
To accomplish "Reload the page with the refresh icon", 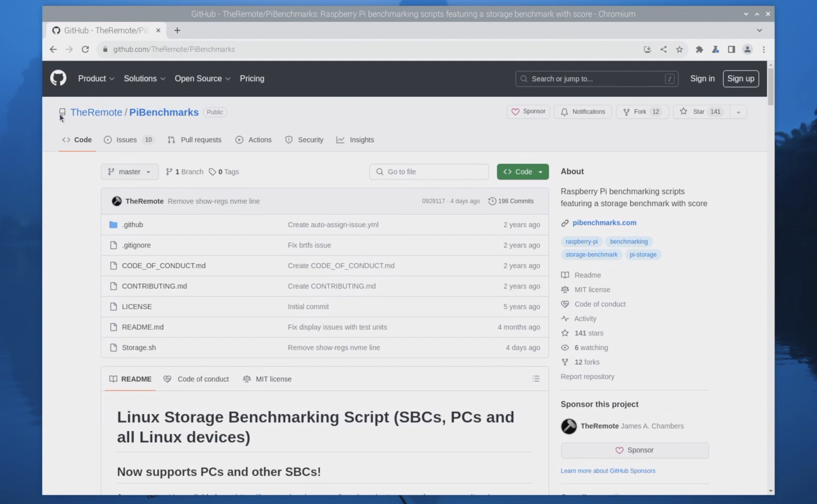I will (x=86, y=49).
